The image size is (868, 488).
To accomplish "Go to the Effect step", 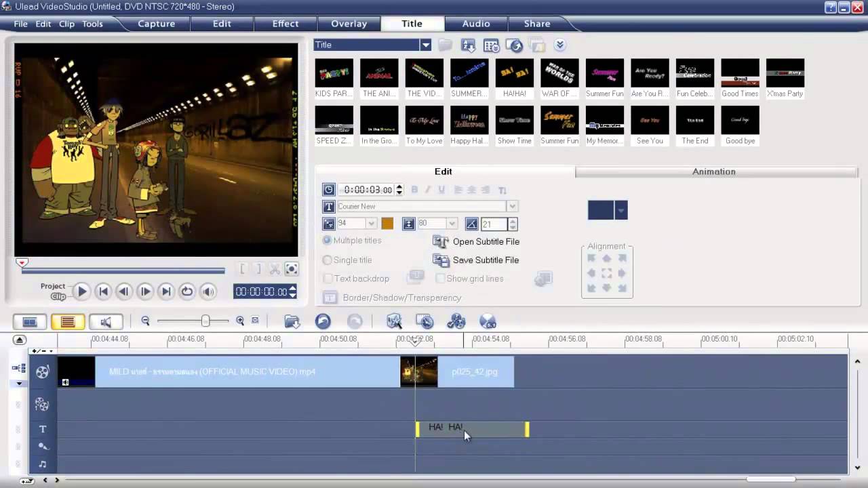I will [x=285, y=23].
